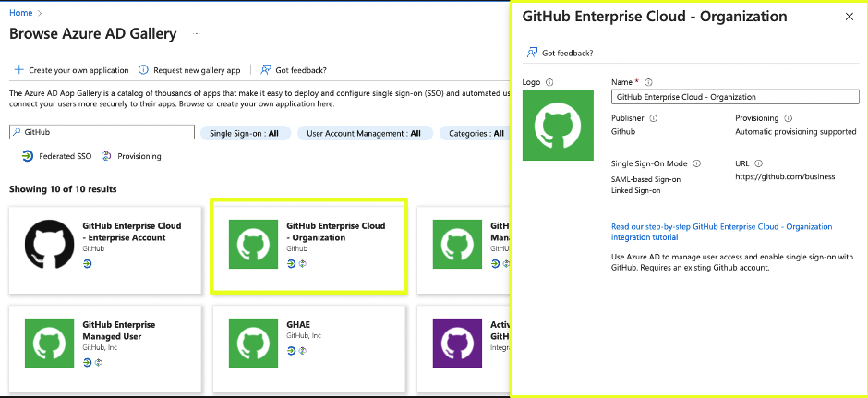Click the GitHub search input field

pos(102,132)
